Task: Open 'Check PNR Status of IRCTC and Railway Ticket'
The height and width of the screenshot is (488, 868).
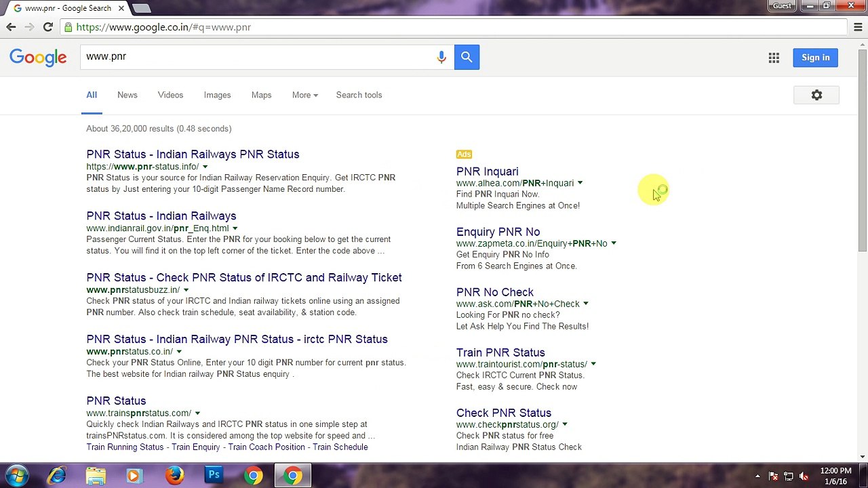Action: point(244,278)
